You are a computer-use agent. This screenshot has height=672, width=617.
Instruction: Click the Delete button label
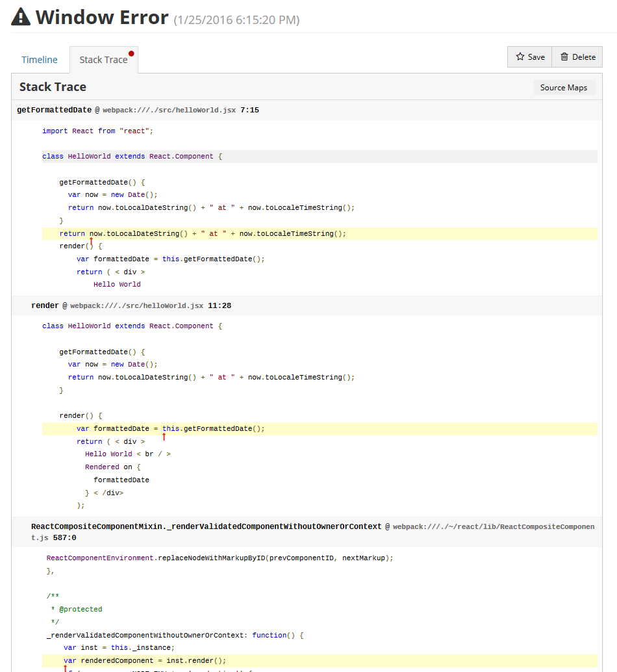click(x=584, y=57)
